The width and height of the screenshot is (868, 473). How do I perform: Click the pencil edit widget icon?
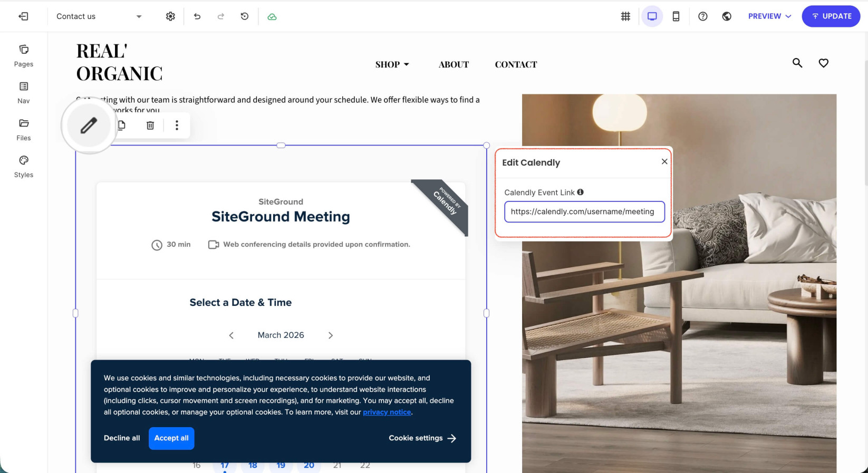point(89,126)
